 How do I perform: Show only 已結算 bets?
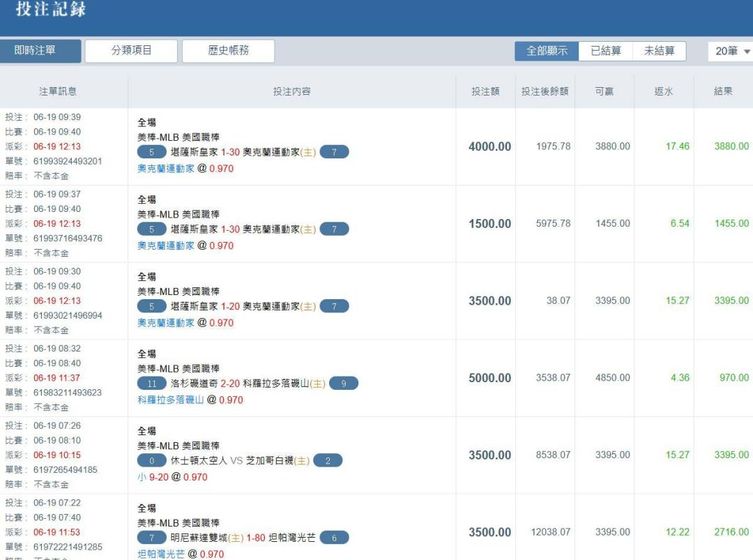(605, 52)
